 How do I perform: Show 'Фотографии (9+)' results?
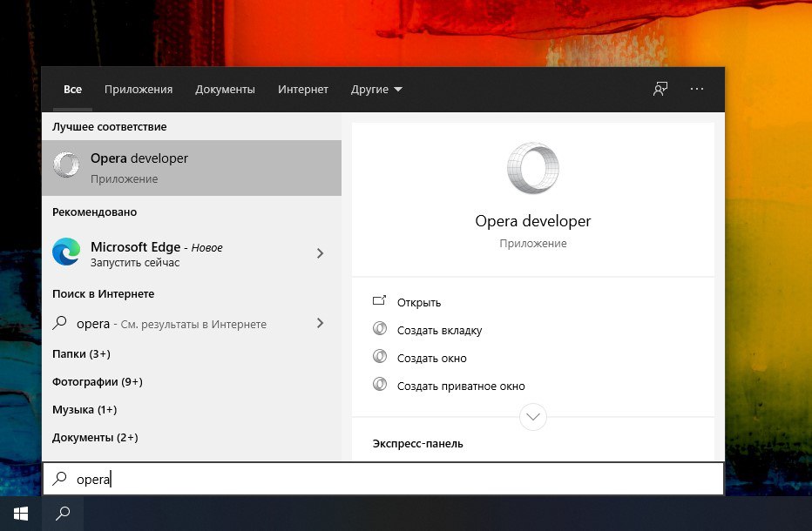pos(98,382)
